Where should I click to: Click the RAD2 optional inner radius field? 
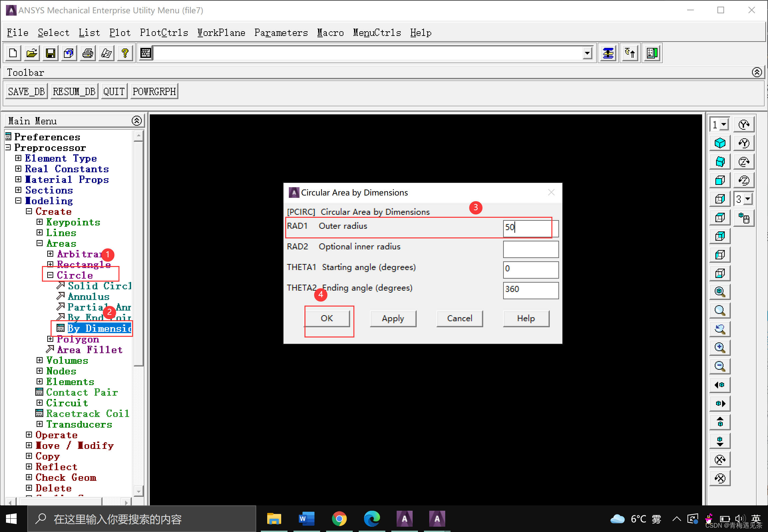[530, 249]
